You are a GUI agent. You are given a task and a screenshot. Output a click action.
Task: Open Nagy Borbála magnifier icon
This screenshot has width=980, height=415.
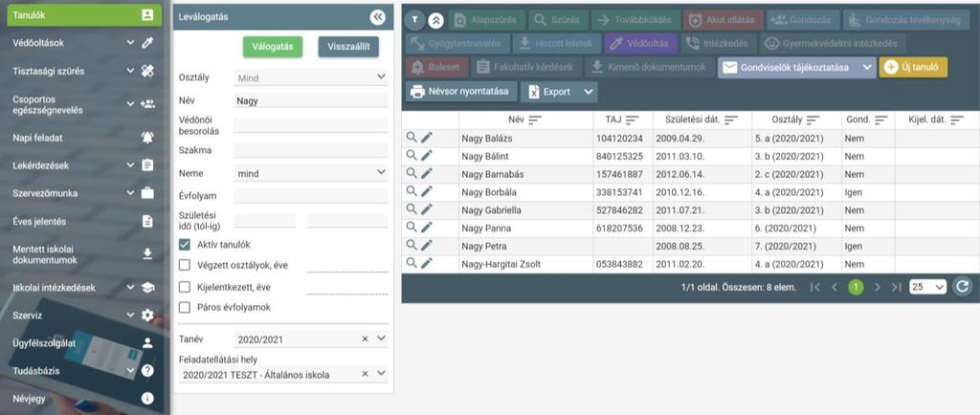point(412,191)
